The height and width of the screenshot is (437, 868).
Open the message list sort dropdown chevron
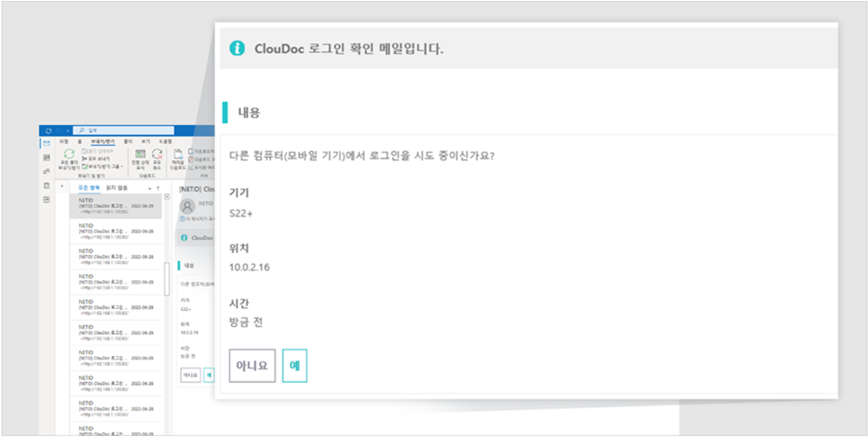coord(150,189)
